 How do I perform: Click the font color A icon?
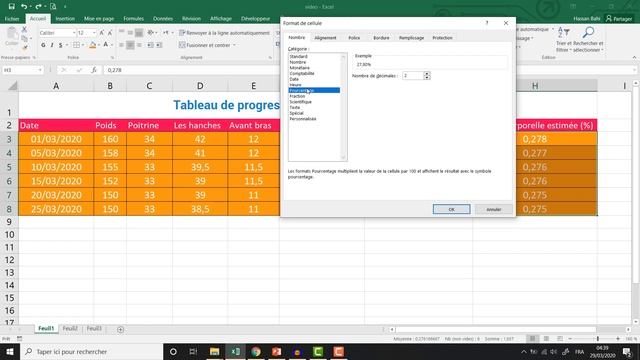pyautogui.click(x=106, y=45)
